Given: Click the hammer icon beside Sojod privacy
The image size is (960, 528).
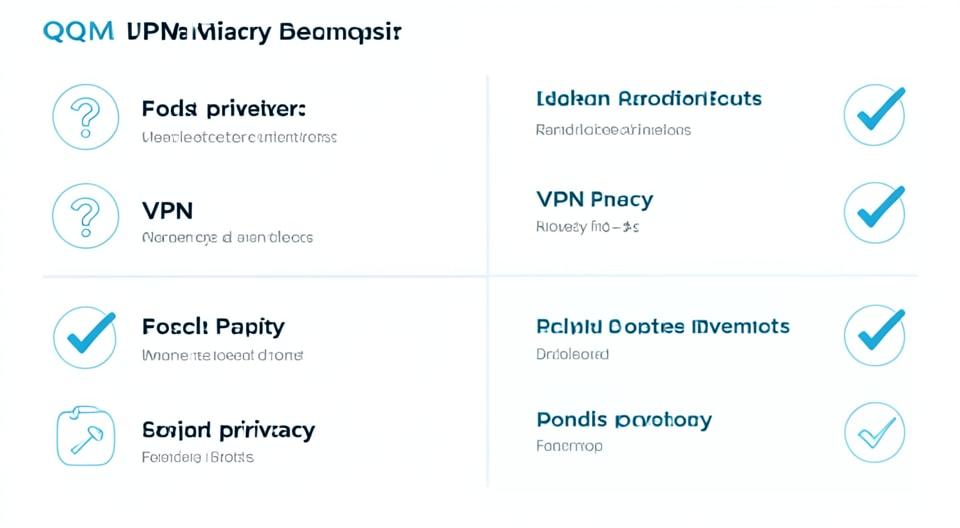Looking at the screenshot, I should pos(86,436).
